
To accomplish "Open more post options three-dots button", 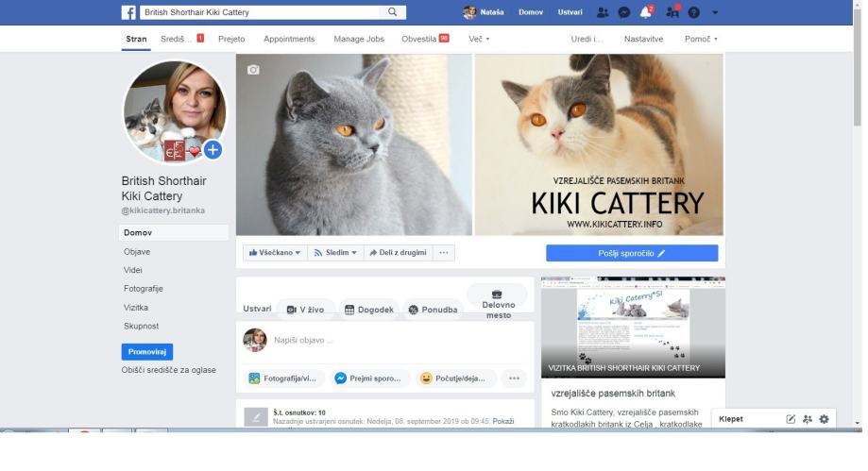I will click(x=514, y=378).
